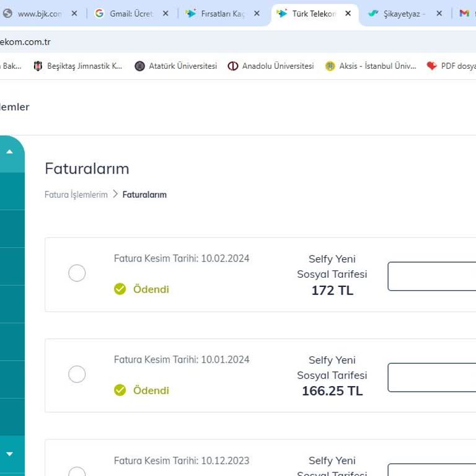Open Atatürk Üniversitesi bookmark

point(176,66)
